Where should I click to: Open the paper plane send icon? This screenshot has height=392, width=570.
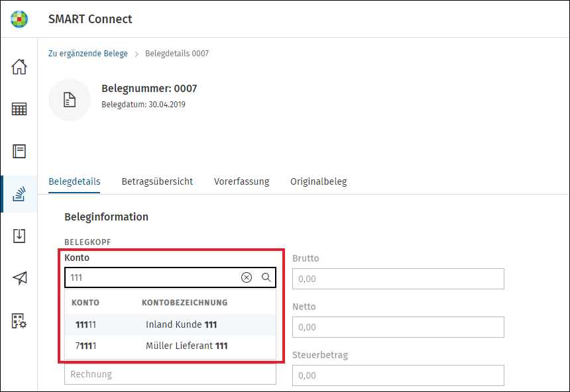tap(20, 278)
